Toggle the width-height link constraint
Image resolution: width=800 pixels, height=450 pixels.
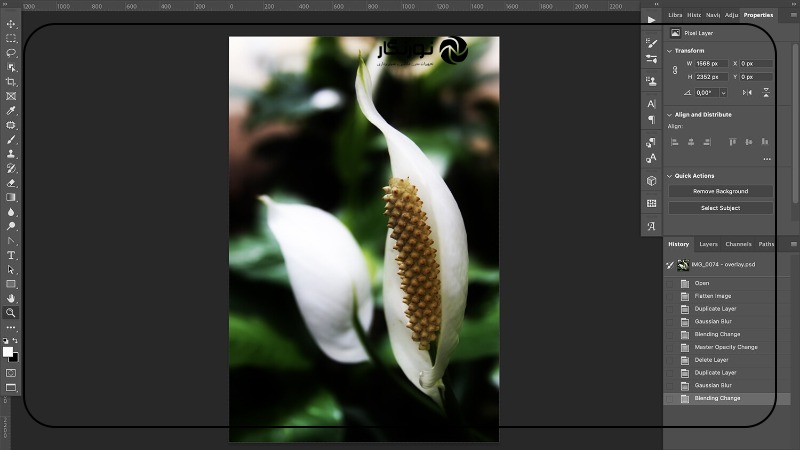(674, 70)
